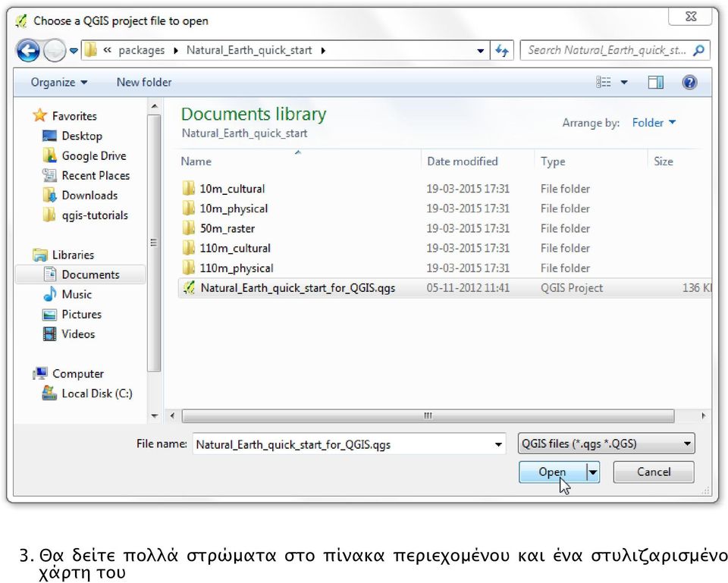728x583 pixels.
Task: Click the Libraries icon in sidebar
Action: point(40,255)
